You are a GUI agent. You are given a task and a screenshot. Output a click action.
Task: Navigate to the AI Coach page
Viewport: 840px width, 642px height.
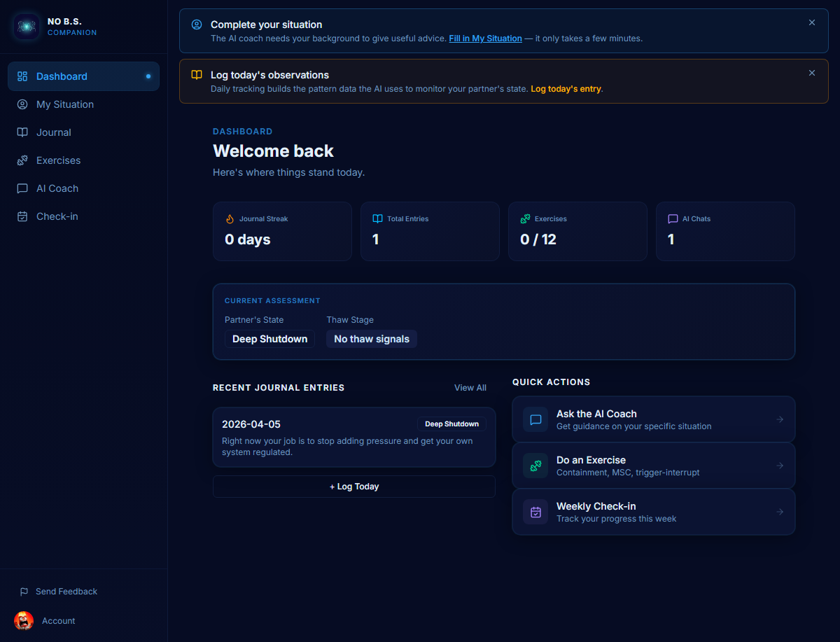pos(57,188)
